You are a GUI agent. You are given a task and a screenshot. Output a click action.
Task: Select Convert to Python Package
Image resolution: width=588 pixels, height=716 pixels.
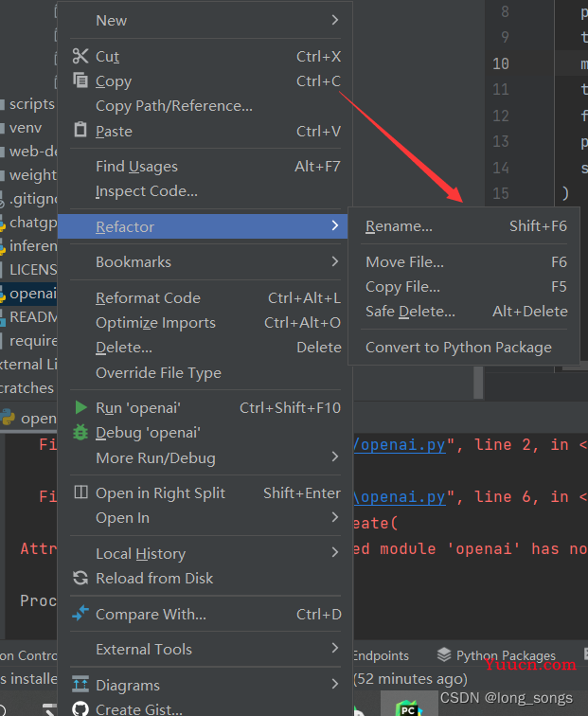pos(465,348)
